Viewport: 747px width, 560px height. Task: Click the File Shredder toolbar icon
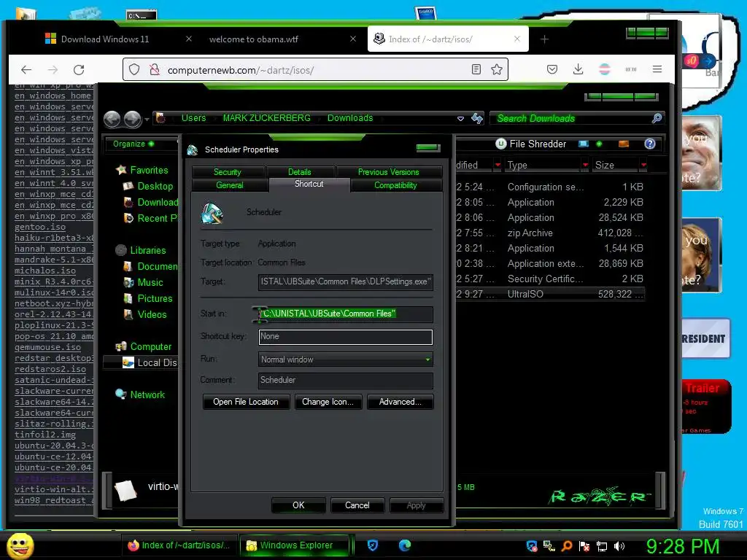coord(500,144)
